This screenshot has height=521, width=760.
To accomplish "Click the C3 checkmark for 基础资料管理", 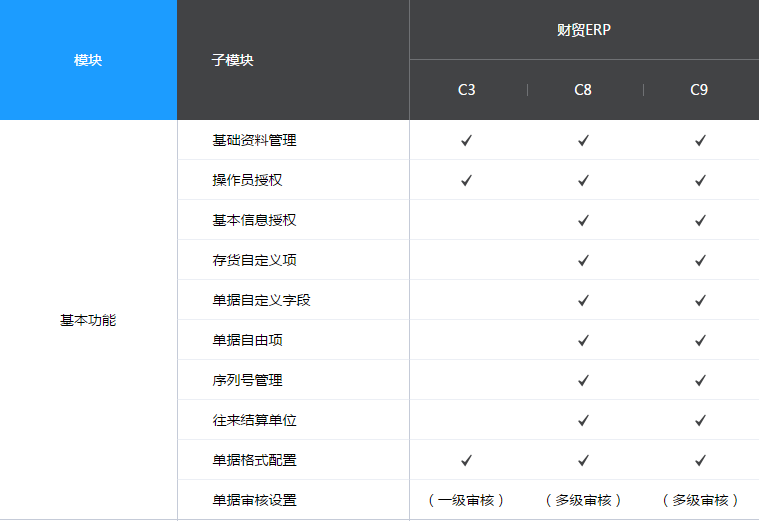I will coord(466,140).
